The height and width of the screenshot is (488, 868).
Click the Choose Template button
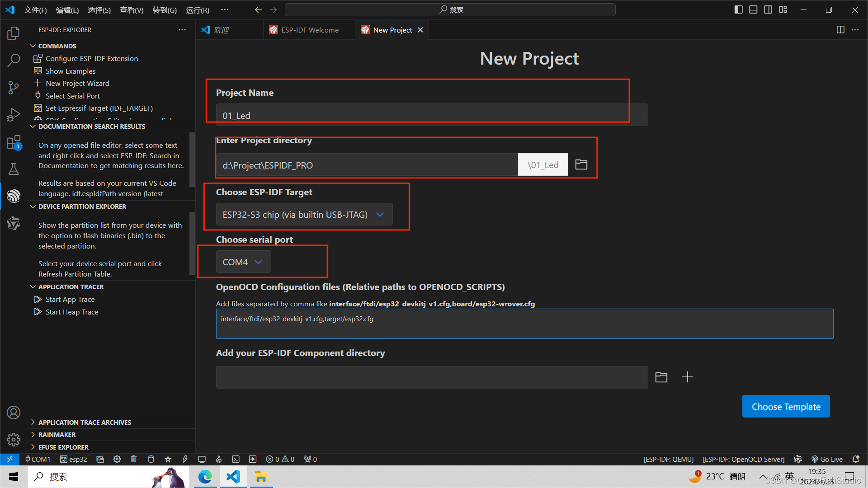786,406
